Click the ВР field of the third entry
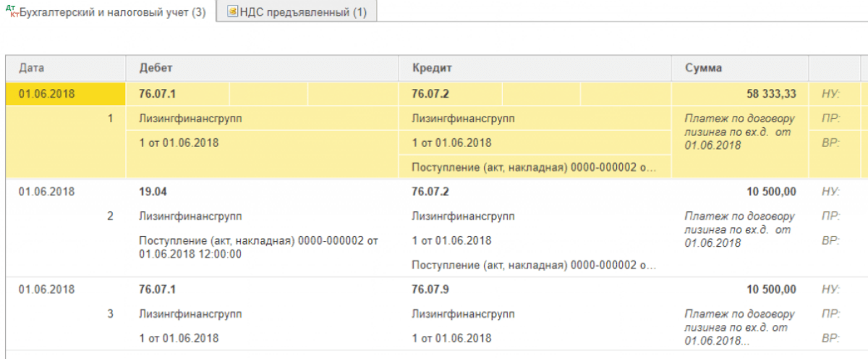Viewport: 868px width, 359px height. (830, 338)
